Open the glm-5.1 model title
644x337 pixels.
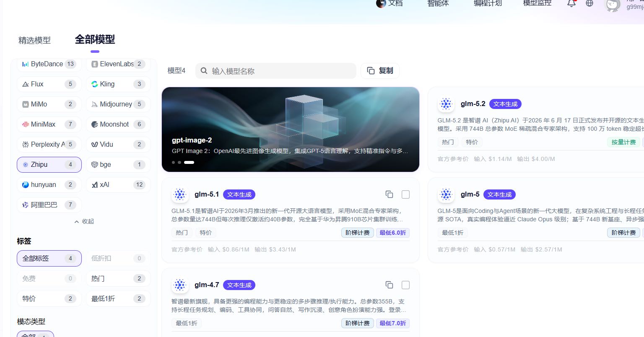click(x=207, y=194)
